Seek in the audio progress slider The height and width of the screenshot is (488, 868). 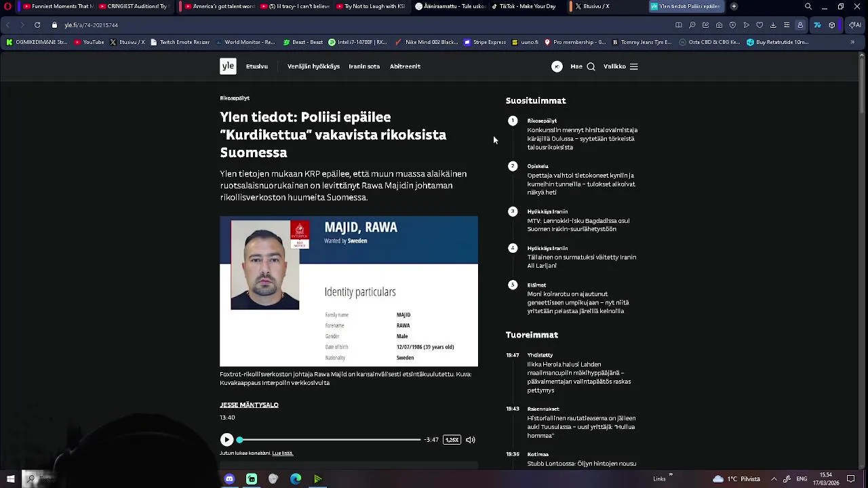(329, 440)
